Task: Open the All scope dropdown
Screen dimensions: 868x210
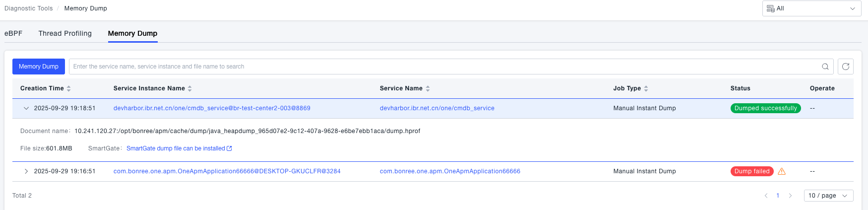Action: 811,8
